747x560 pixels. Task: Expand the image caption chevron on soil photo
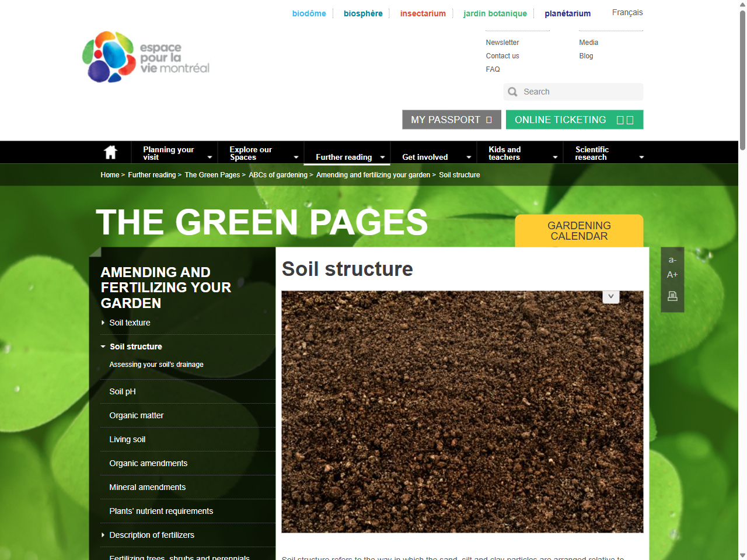[x=610, y=296]
